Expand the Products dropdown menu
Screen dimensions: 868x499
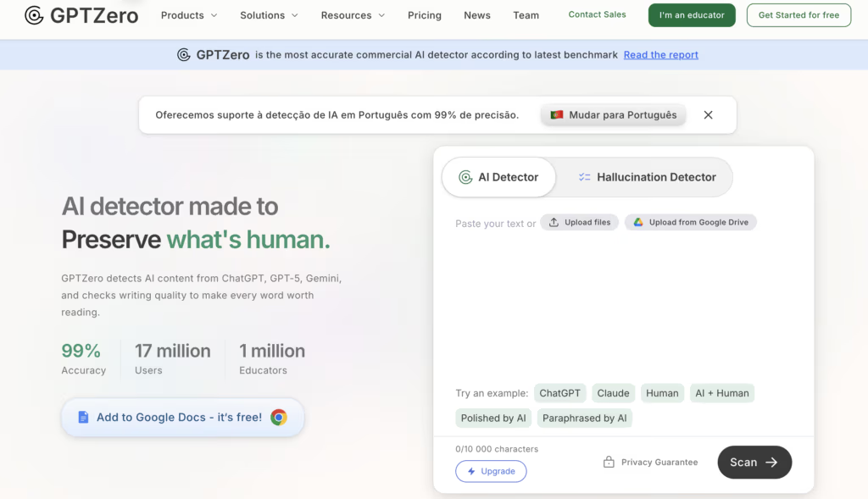click(189, 15)
